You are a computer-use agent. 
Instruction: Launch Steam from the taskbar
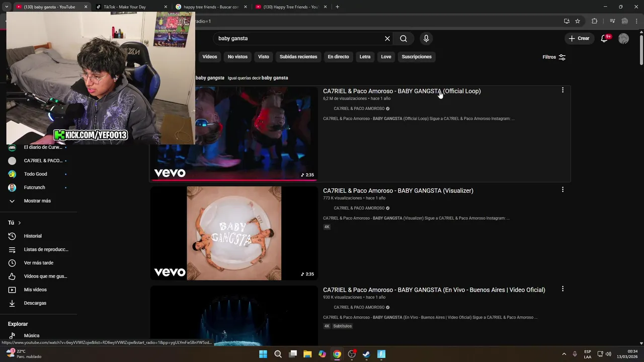[x=366, y=354]
